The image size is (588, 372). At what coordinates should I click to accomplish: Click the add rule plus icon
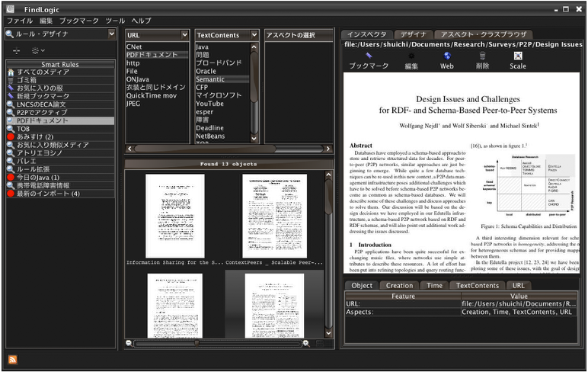coord(17,51)
